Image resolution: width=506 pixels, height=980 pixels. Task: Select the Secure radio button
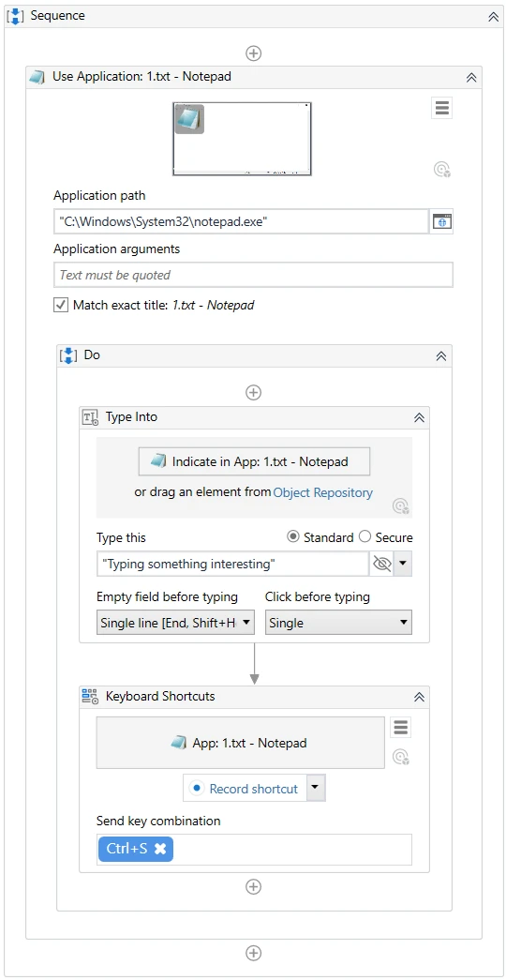point(365,536)
